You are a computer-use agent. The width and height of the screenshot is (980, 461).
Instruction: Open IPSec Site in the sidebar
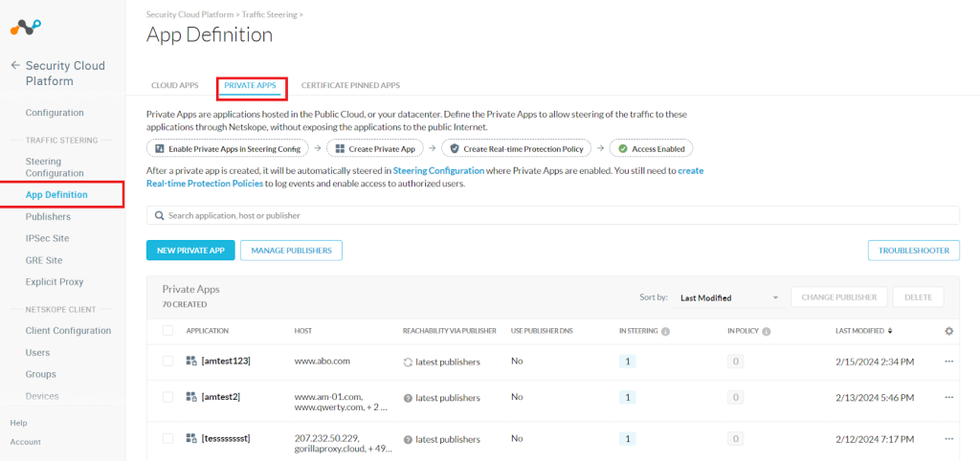(48, 238)
